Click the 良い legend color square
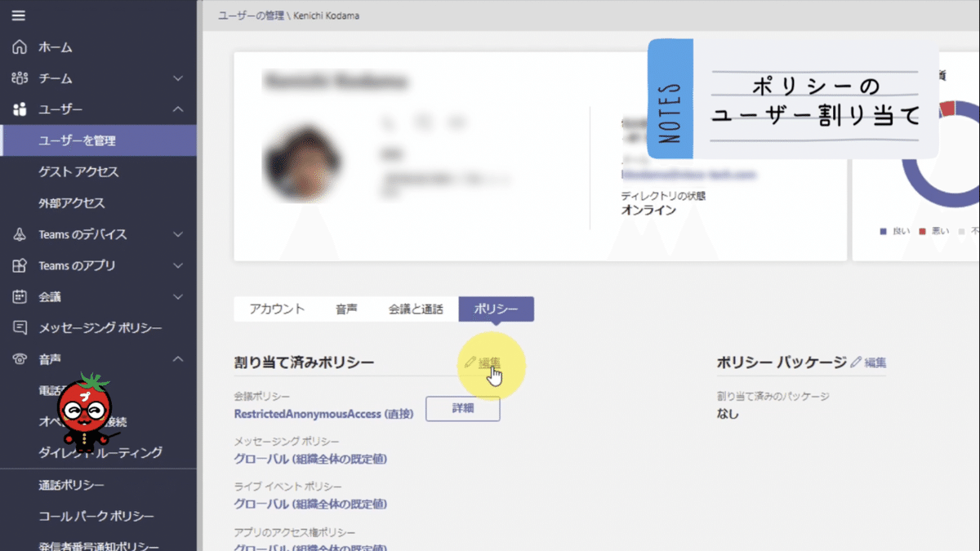Image resolution: width=980 pixels, height=551 pixels. [884, 232]
